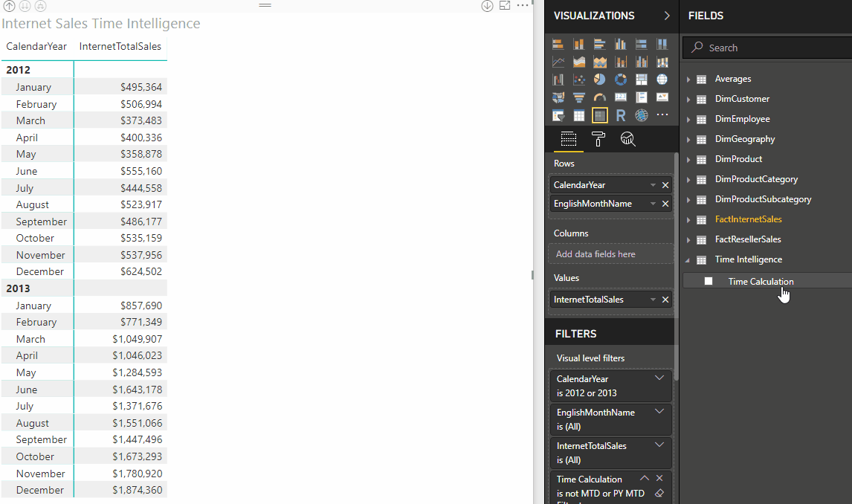
Task: Remove the Time Calculation filter
Action: click(x=659, y=479)
